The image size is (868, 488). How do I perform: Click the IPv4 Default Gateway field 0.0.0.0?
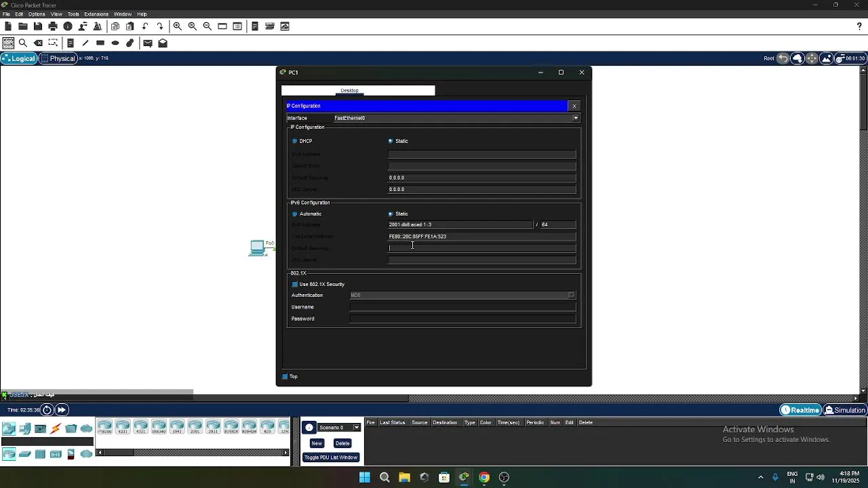click(481, 178)
